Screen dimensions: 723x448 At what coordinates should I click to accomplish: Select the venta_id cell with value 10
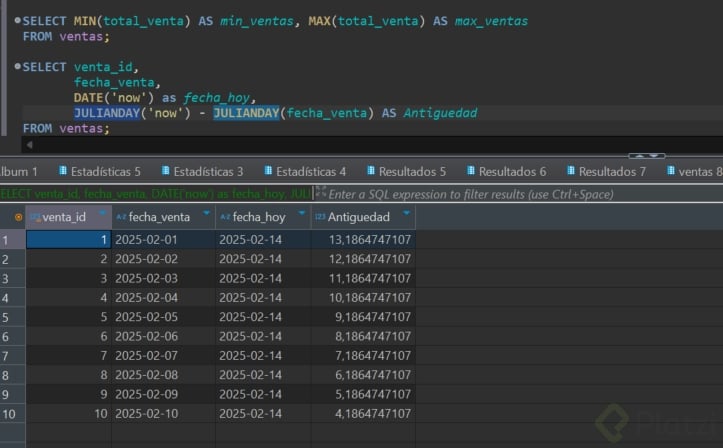coord(69,414)
